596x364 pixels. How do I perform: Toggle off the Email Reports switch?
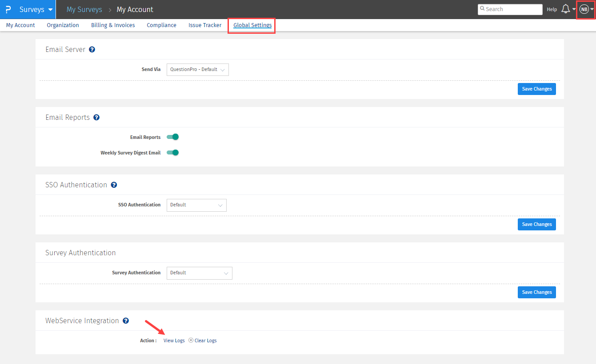[x=172, y=137]
